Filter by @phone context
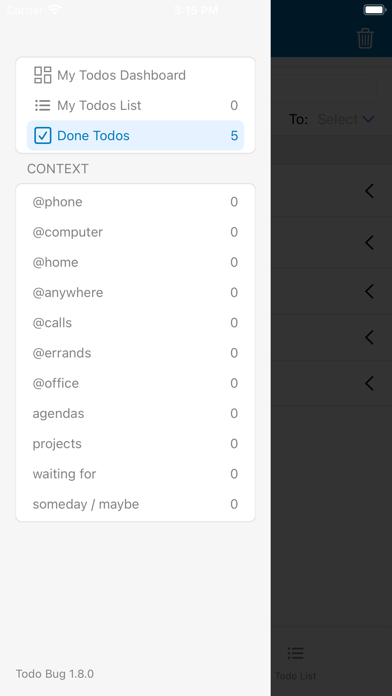Screen dimensions: 392x696 [x=135, y=202]
